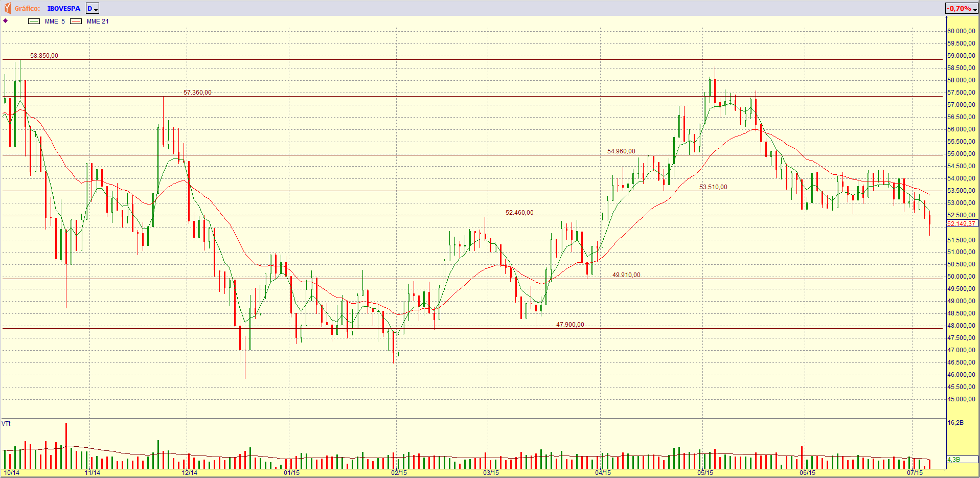Click the green MME 5 legend box
The image size is (980, 478).
click(x=34, y=21)
